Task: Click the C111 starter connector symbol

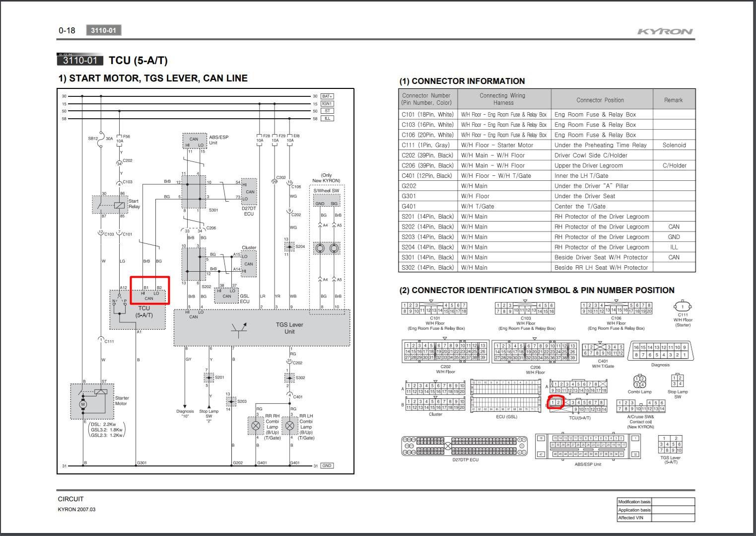Action: click(683, 306)
